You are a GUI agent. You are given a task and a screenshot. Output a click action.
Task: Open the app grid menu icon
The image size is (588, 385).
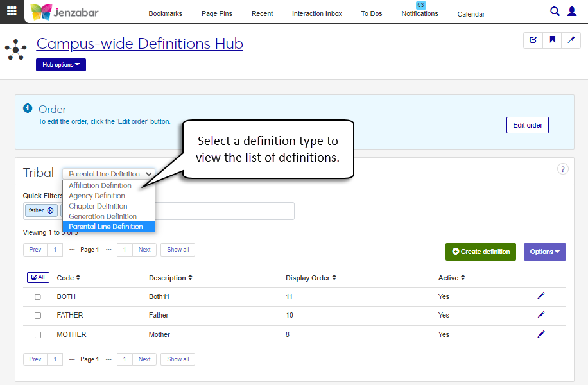pos(12,12)
